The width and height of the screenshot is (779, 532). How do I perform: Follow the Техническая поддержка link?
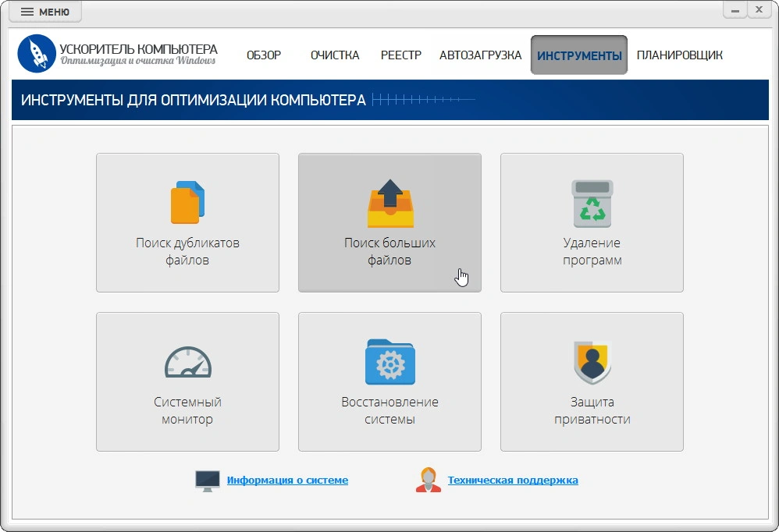click(513, 480)
